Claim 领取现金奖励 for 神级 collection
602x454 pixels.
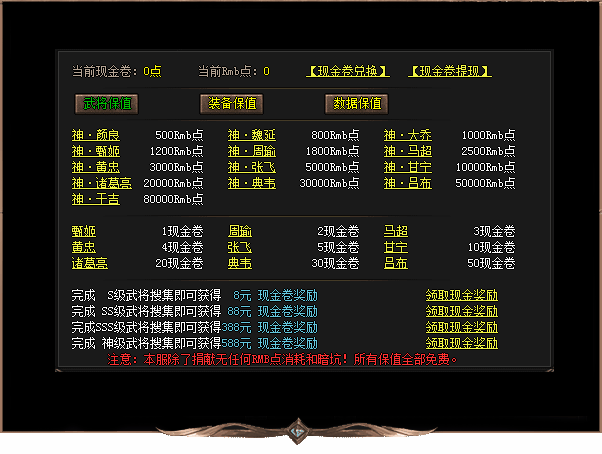[461, 343]
